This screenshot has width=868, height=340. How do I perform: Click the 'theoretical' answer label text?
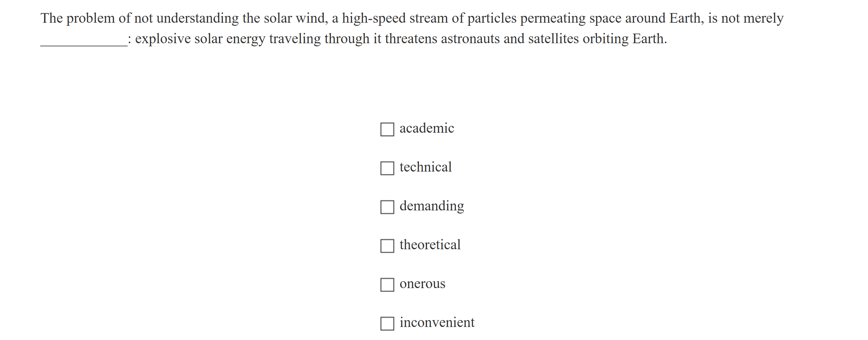coord(430,245)
